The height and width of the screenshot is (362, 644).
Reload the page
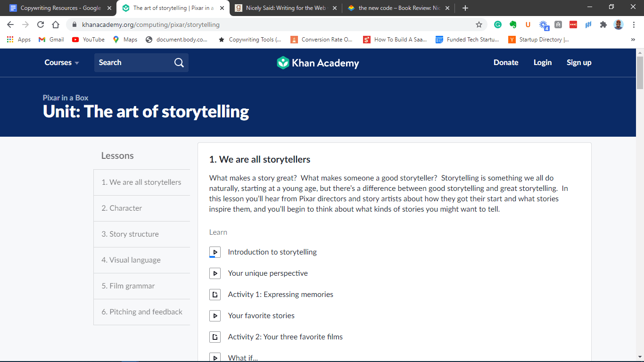41,25
